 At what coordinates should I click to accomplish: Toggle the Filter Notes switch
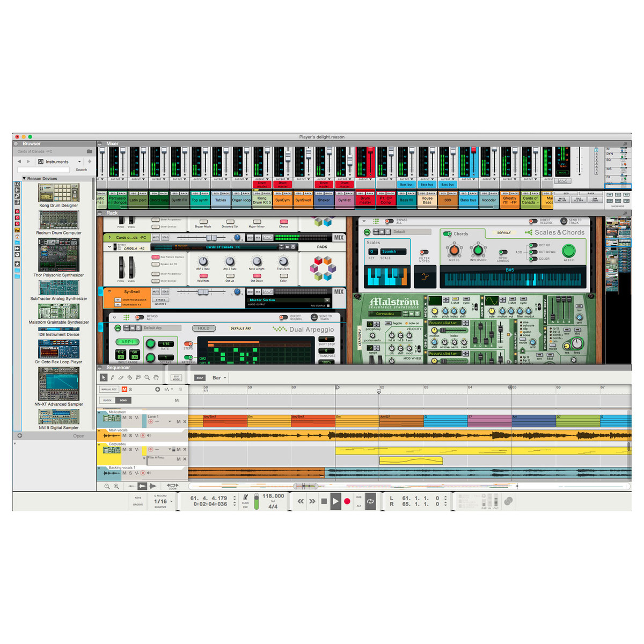(424, 252)
